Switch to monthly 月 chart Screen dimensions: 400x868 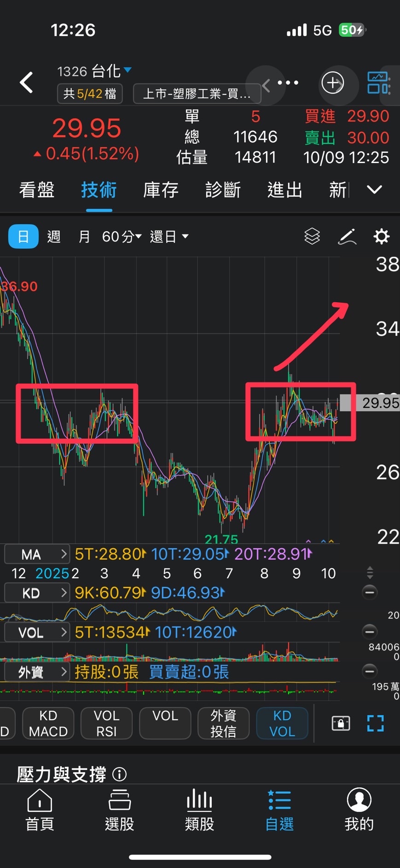84,236
